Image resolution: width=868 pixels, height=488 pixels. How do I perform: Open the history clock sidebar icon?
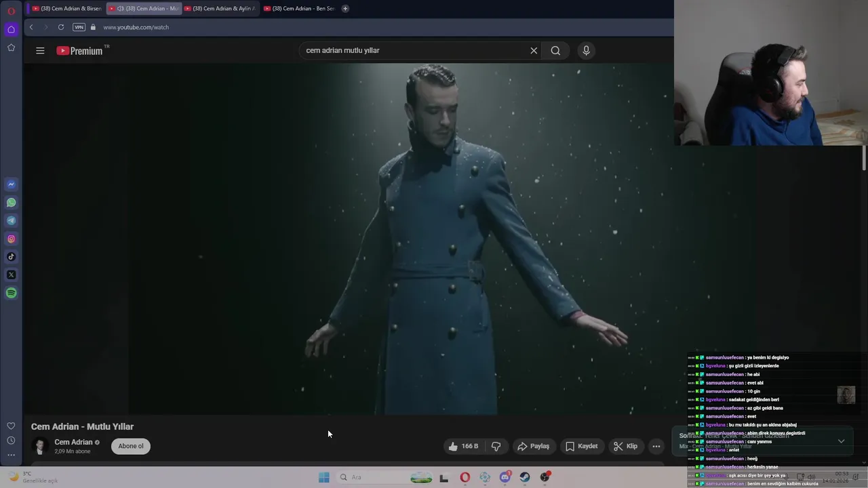coord(11,441)
